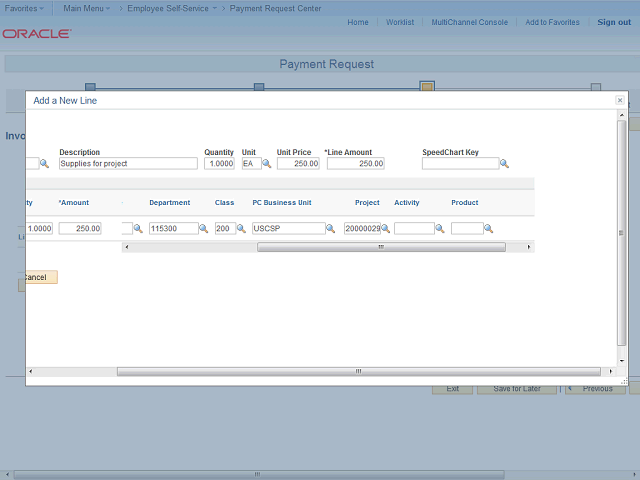Click the Unit lookup magnifier icon
640x480 pixels.
267,164
